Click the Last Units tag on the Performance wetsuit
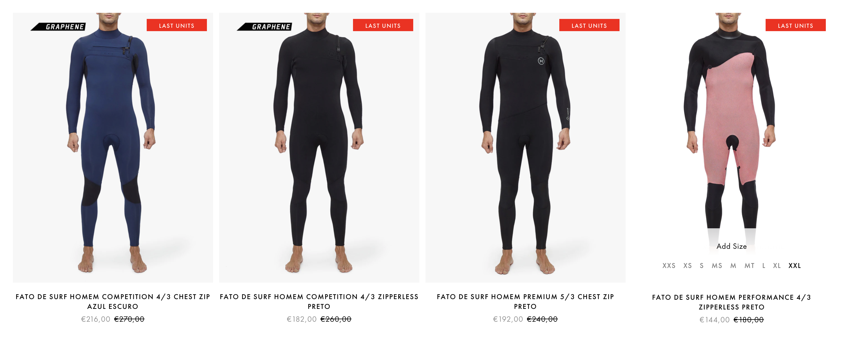The height and width of the screenshot is (340, 868). tap(795, 25)
